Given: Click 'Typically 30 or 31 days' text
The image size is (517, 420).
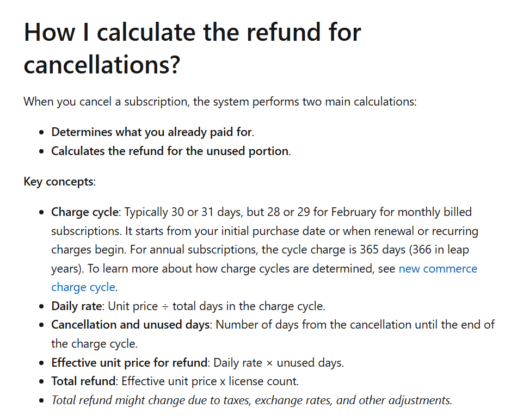Looking at the screenshot, I should pyautogui.click(x=183, y=212).
